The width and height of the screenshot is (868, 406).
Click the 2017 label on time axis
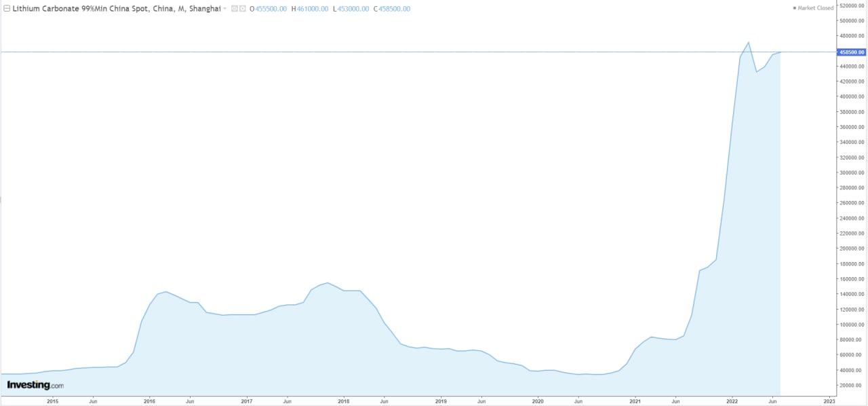pos(247,401)
